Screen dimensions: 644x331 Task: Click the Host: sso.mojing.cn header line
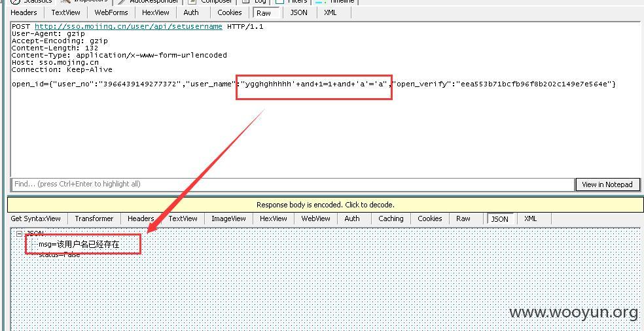[55, 62]
